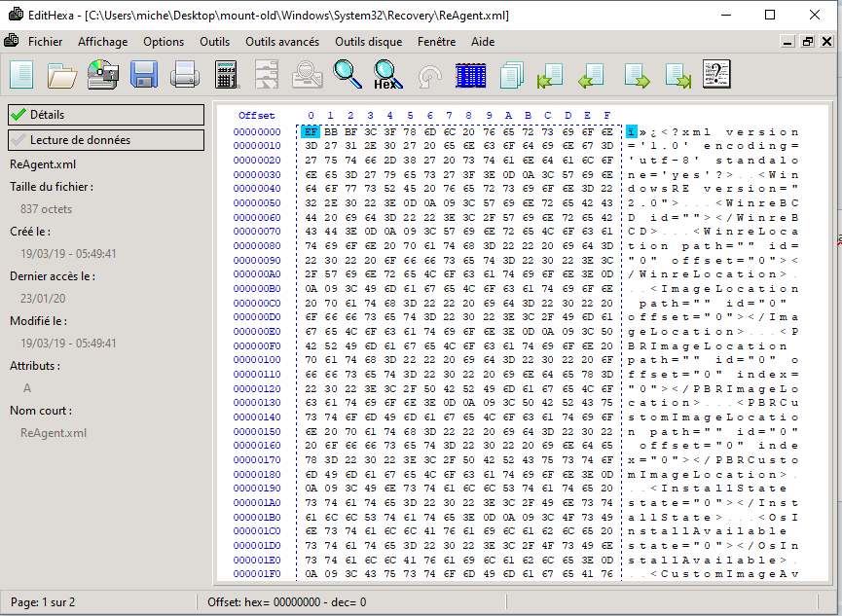The width and height of the screenshot is (842, 616).
Task: Click offset row label 00000100
Action: [x=257, y=360]
